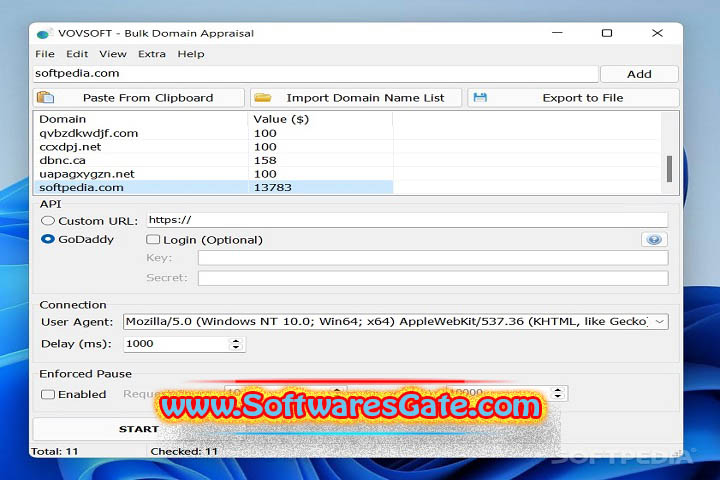This screenshot has height=480, width=720.
Task: Click the Delay (ms) spinner arrows
Action: pos(236,344)
